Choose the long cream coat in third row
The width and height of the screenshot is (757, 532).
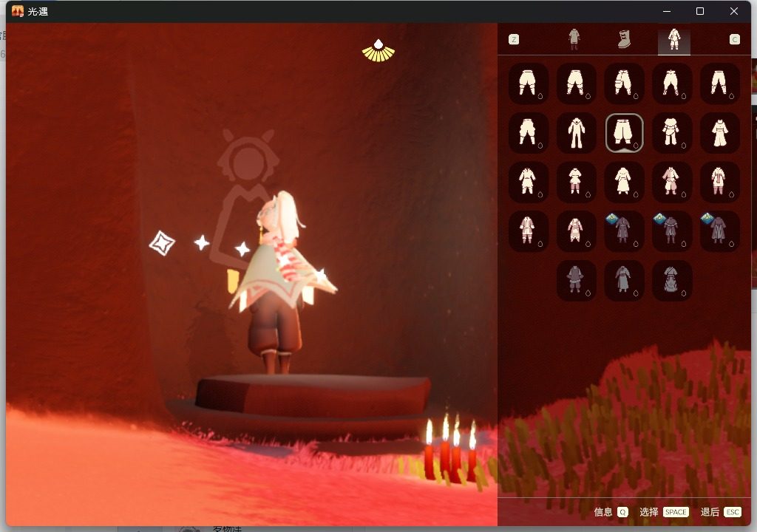click(624, 182)
